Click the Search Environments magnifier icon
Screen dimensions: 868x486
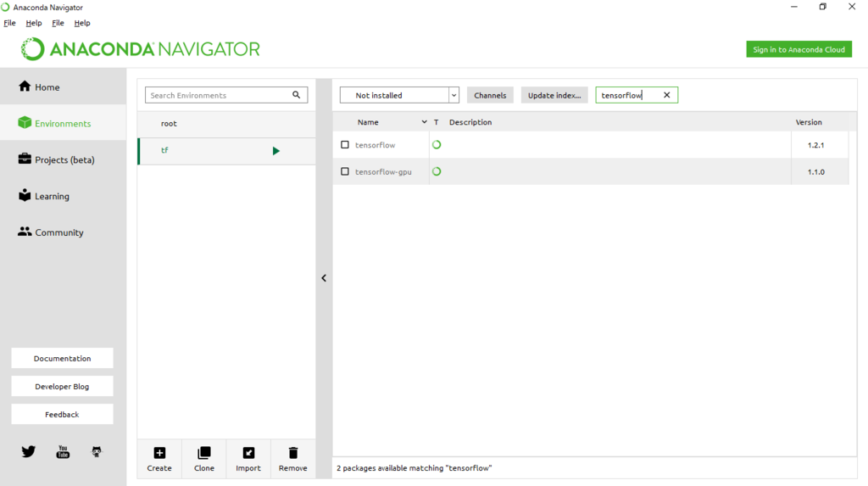tap(296, 95)
